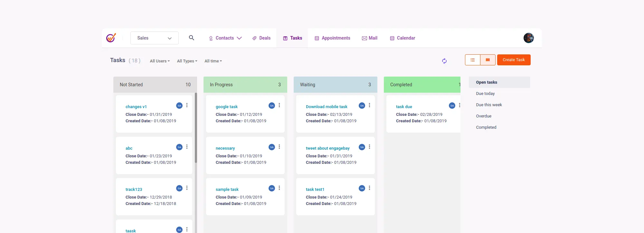This screenshot has height=233, width=644.
Task: Open the All time filter dropdown
Action: (213, 61)
